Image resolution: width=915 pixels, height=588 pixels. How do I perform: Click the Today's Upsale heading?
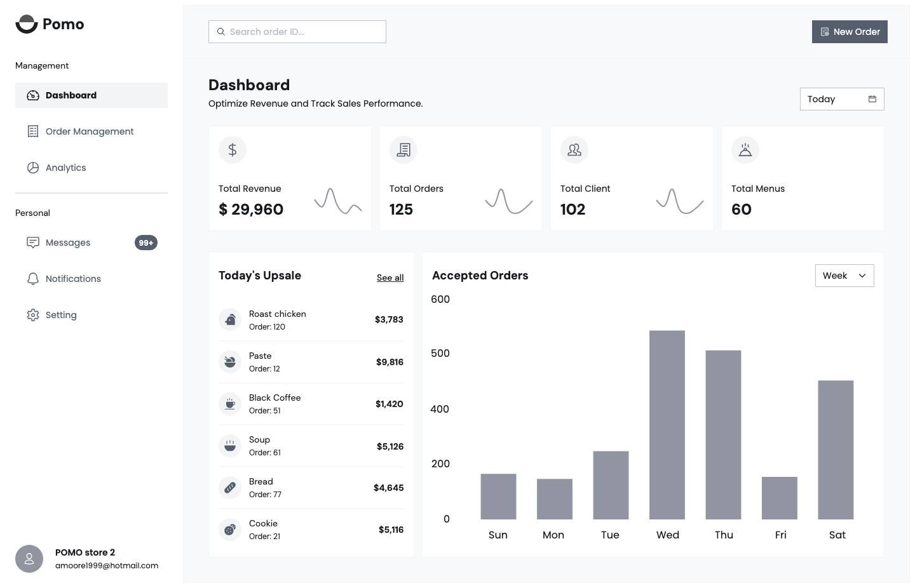[260, 276]
